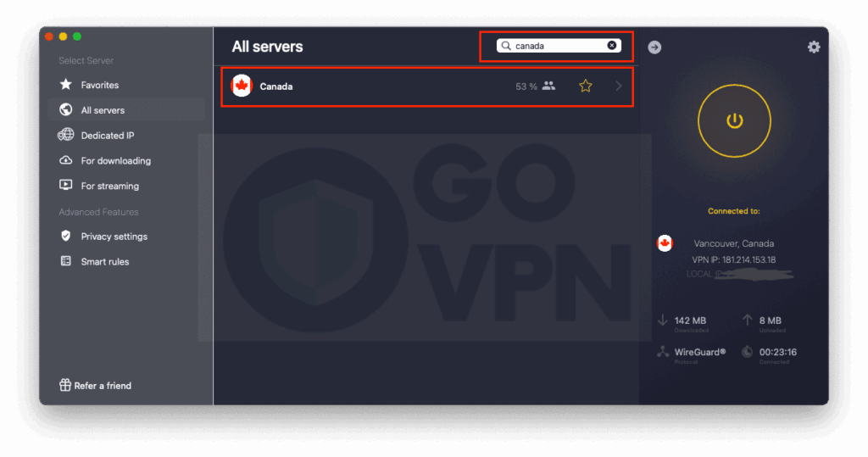The image size is (868, 457).
Task: Click the Smart rules icon
Action: point(66,262)
